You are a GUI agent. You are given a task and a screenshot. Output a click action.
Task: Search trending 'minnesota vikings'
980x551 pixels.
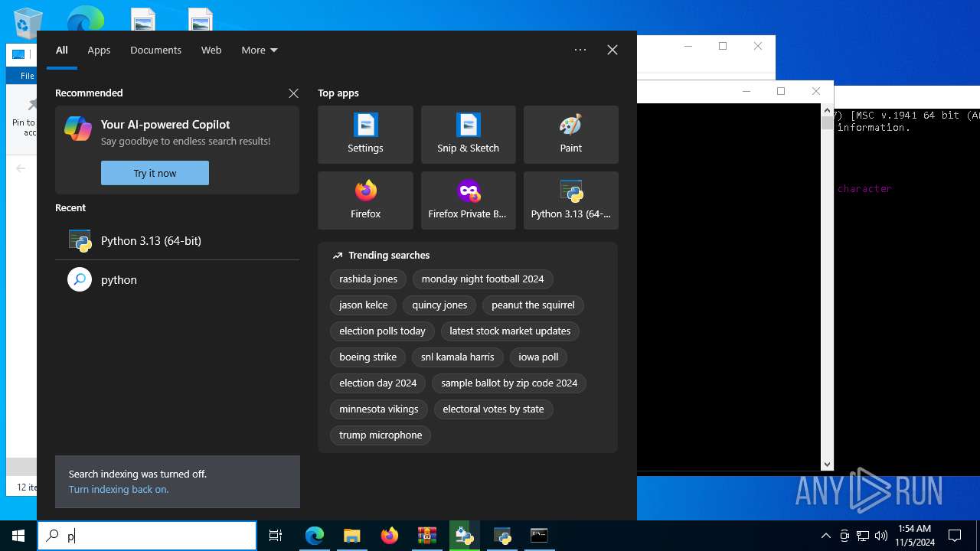[379, 409]
